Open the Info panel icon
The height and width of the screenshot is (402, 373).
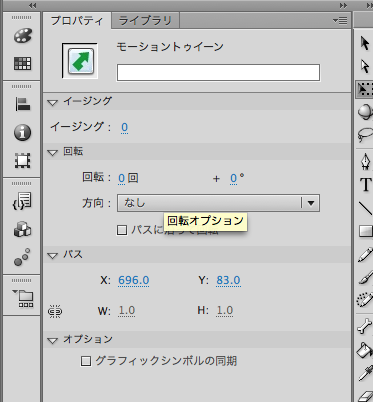pyautogui.click(x=22, y=132)
